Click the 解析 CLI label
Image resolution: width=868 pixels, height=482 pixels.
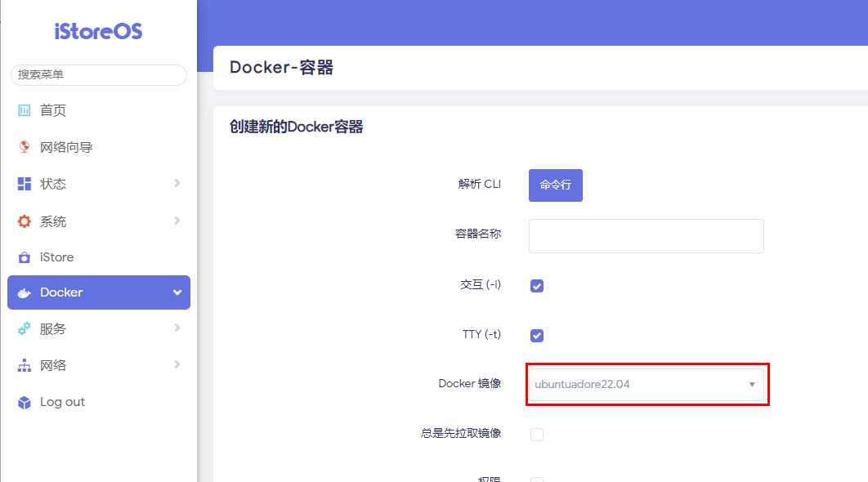click(480, 185)
